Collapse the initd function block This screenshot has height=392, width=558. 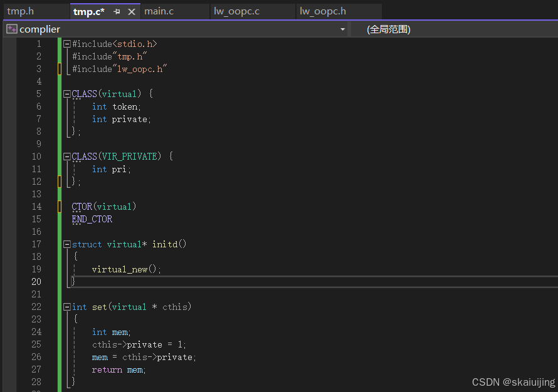67,244
